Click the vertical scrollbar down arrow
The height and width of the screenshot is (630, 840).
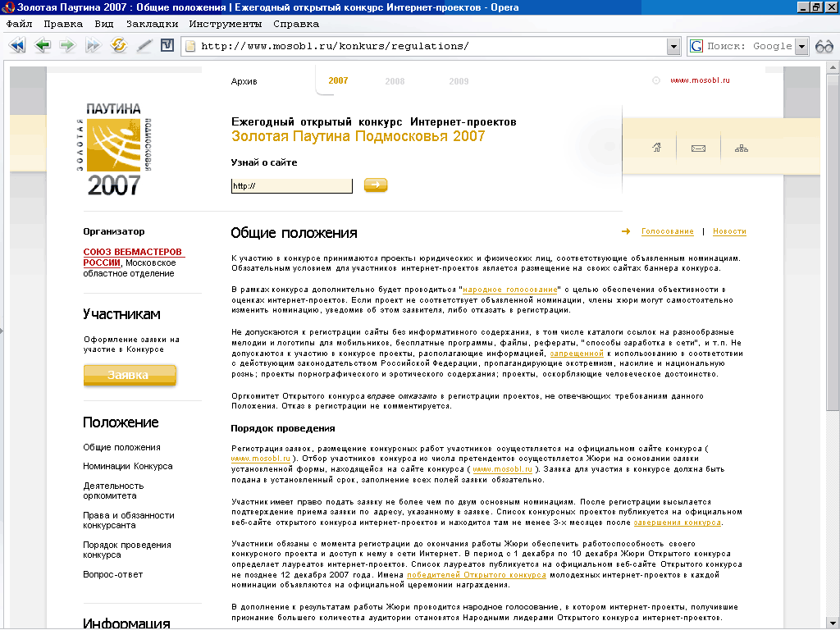click(x=833, y=623)
